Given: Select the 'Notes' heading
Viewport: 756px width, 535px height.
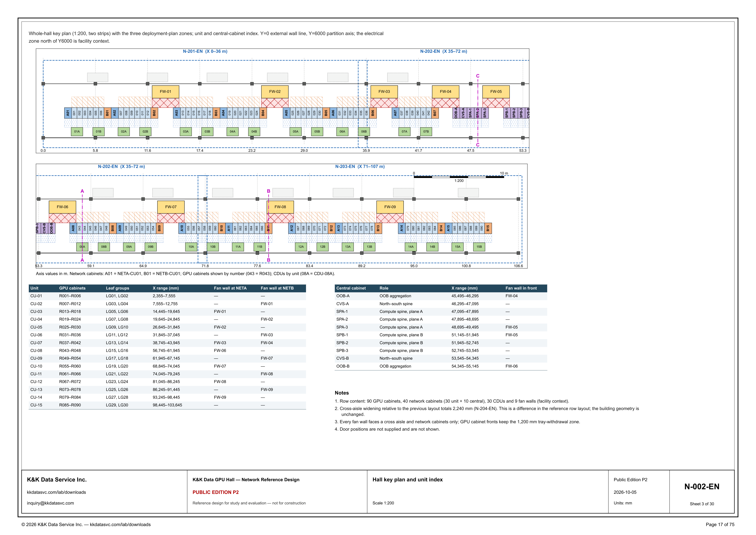Looking at the screenshot, I should tap(341, 393).
